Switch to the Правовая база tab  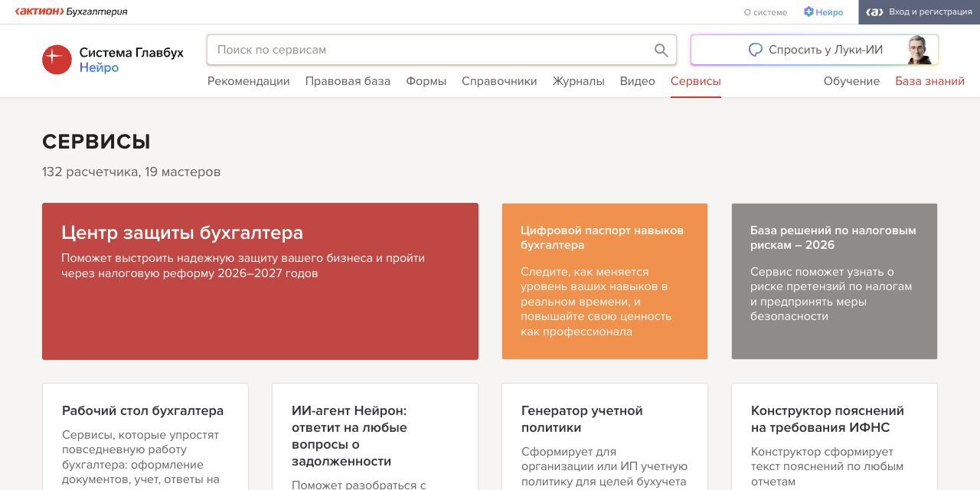click(x=348, y=81)
